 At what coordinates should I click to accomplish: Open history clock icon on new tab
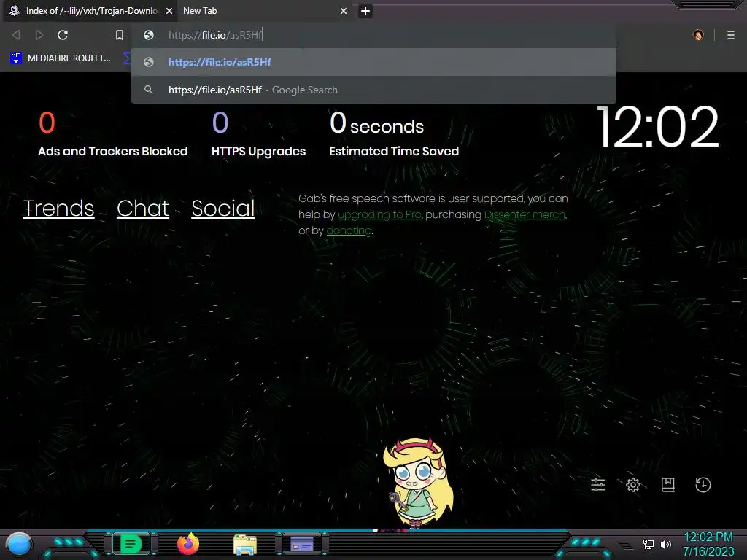pos(703,485)
